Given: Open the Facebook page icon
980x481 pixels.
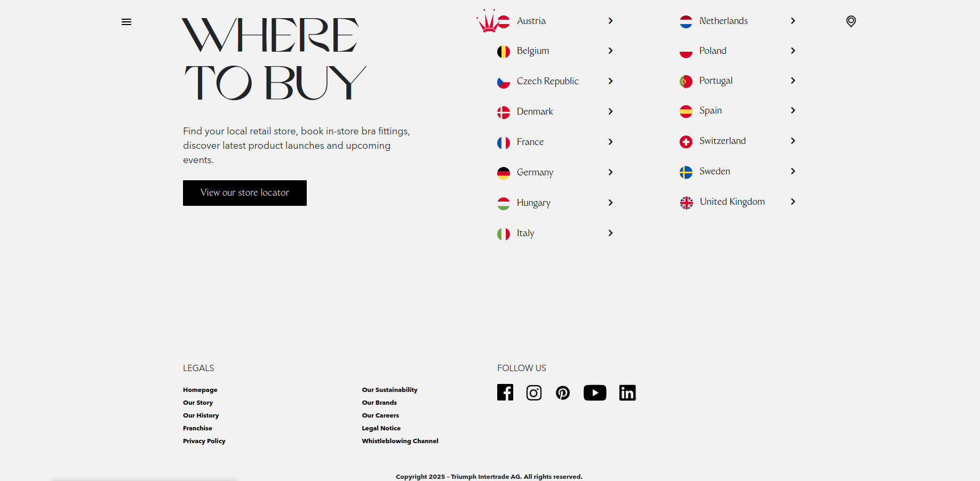Looking at the screenshot, I should 505,392.
